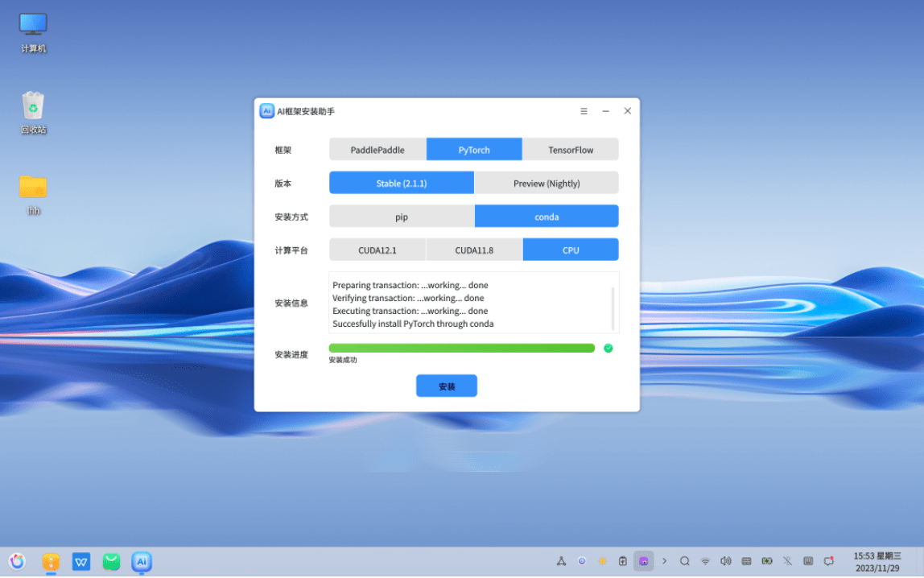Click the deepin launcher icon
The image size is (924, 578).
click(17, 561)
